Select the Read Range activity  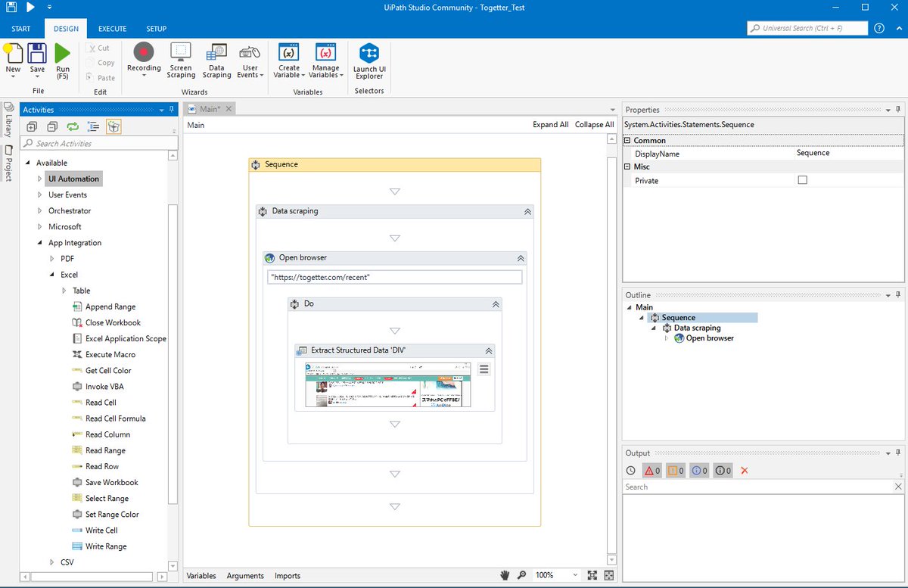[x=98, y=450]
